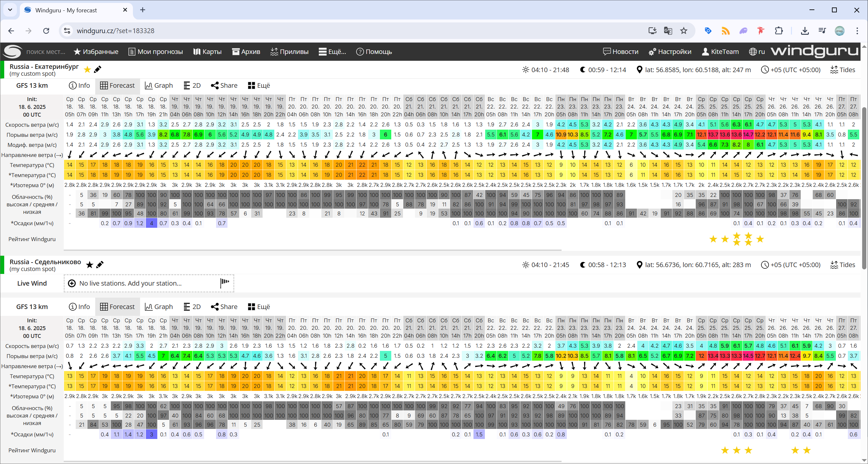Click Екатеринбург moon times icon
Image resolution: width=868 pixels, height=464 pixels.
[x=583, y=70]
